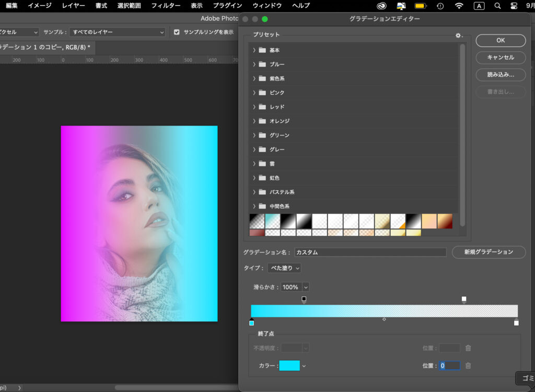535x392 pixels.
Task: Click the 新規グラデーション button
Action: click(x=489, y=252)
